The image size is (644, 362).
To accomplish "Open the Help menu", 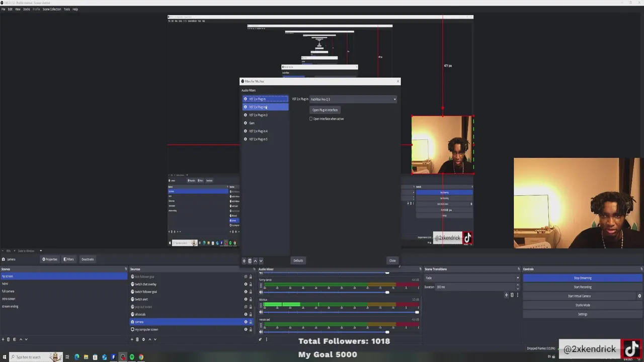I will point(75,9).
